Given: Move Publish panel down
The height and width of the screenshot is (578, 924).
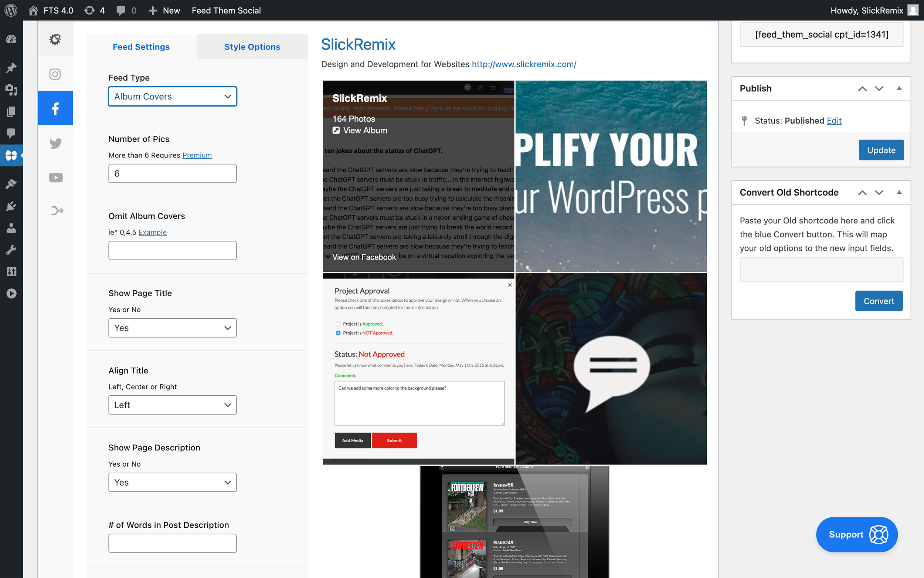Looking at the screenshot, I should click(x=879, y=89).
